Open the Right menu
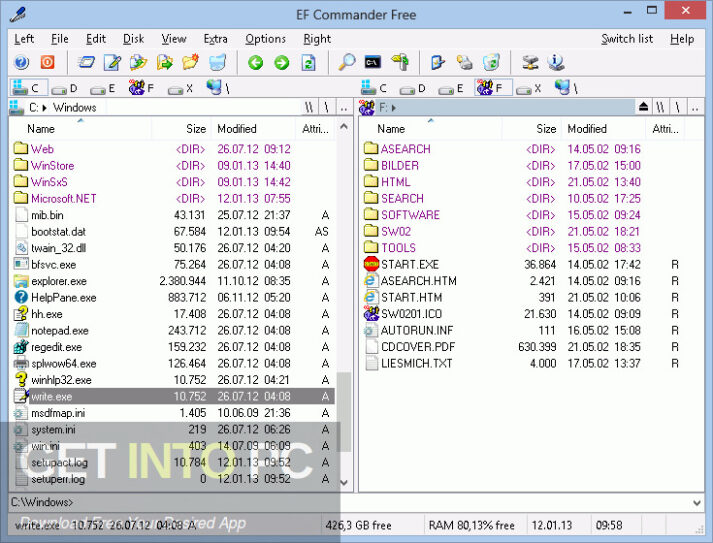The width and height of the screenshot is (713, 543). 317,39
